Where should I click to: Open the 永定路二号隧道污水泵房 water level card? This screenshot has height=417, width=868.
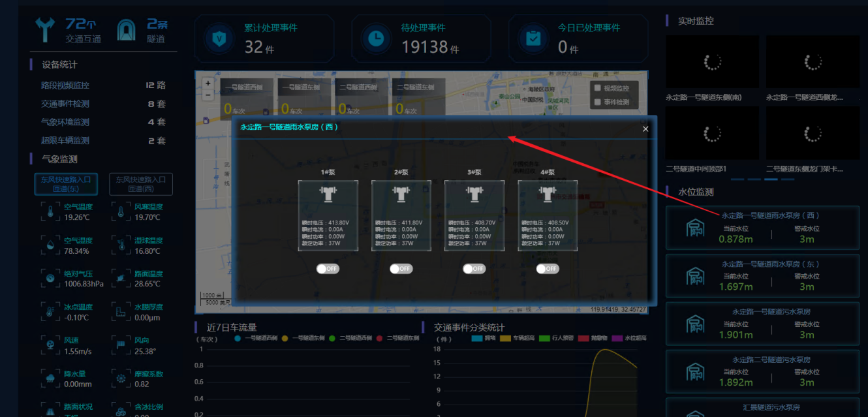(x=762, y=371)
